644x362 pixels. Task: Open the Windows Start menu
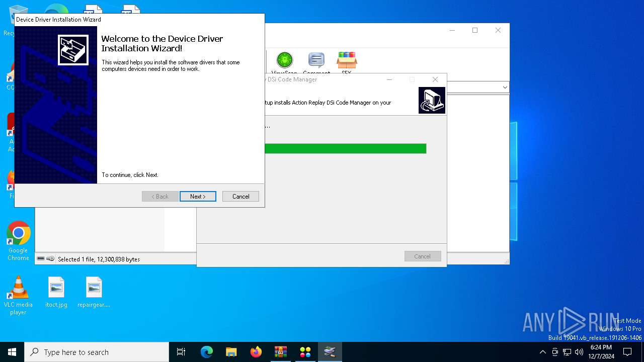[x=12, y=352]
